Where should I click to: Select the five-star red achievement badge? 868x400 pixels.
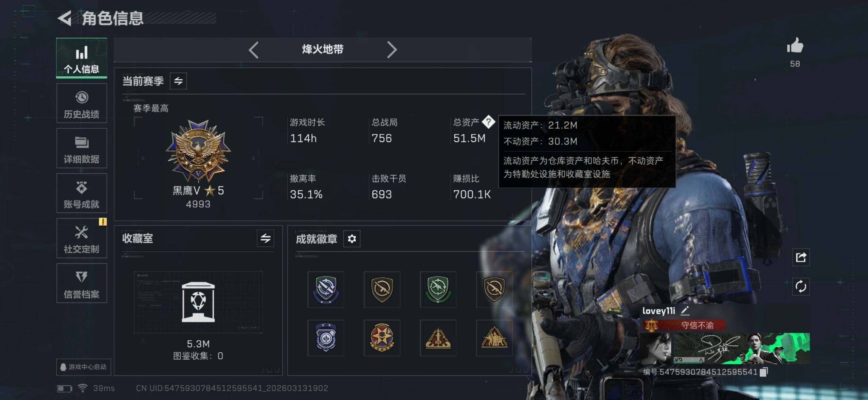(x=382, y=338)
